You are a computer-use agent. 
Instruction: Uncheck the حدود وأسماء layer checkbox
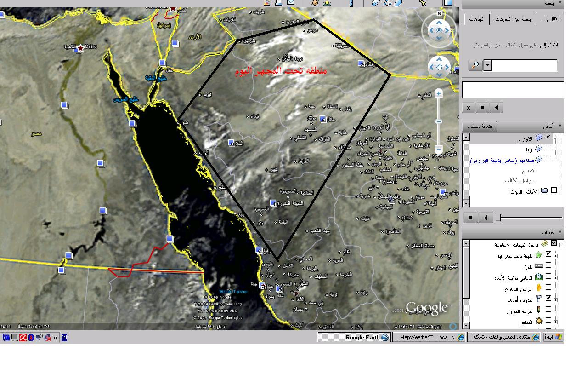548,299
